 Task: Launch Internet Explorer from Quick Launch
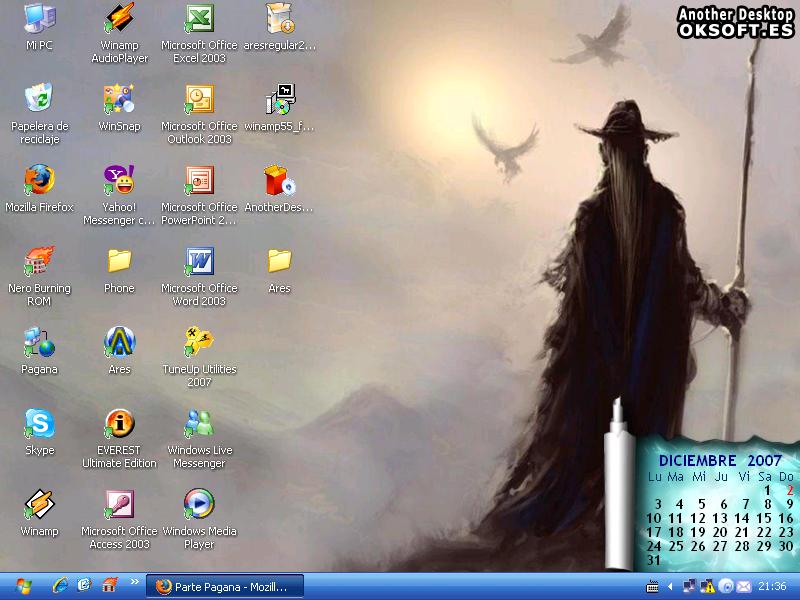point(60,585)
